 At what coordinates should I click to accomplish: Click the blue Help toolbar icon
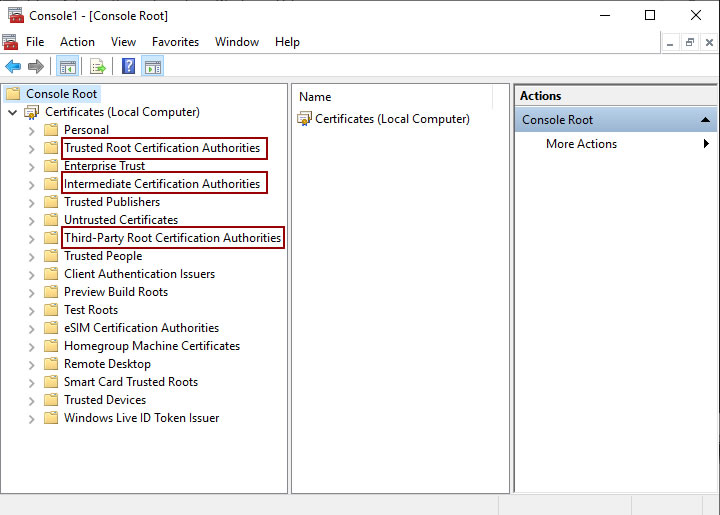point(128,67)
